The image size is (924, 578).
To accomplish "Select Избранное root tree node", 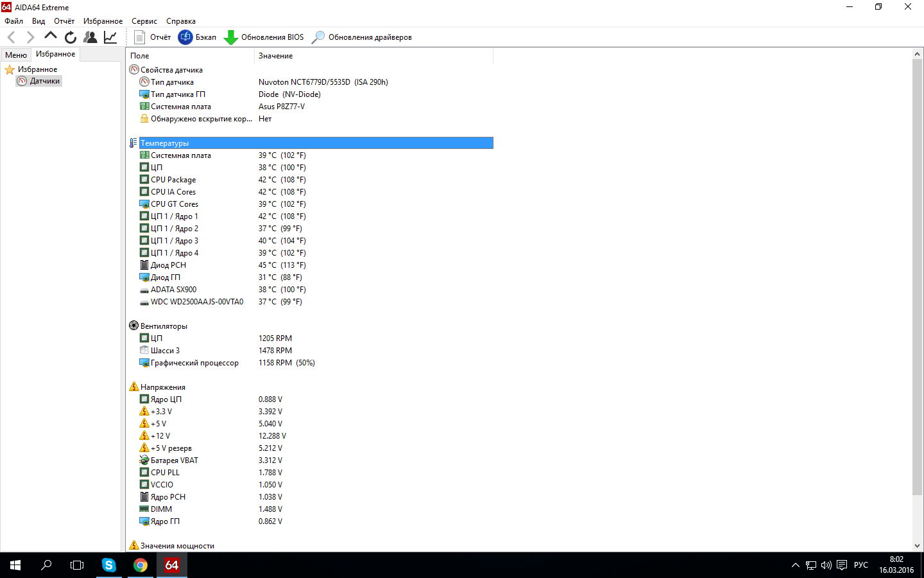I will [37, 69].
